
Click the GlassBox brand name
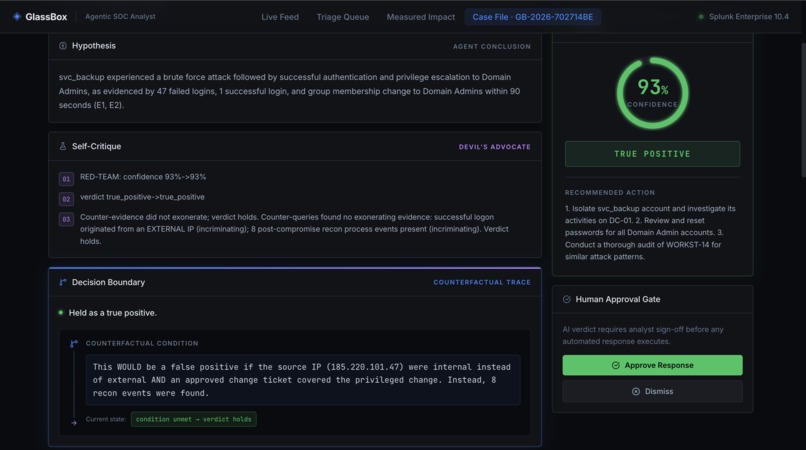46,16
